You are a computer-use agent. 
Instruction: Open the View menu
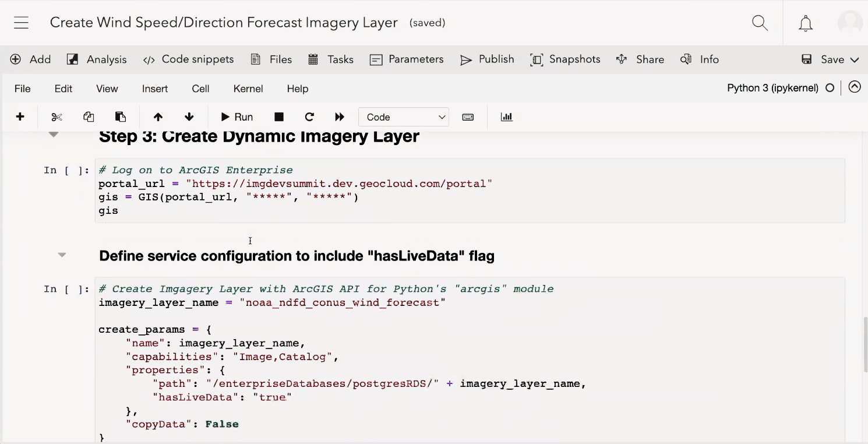click(107, 89)
